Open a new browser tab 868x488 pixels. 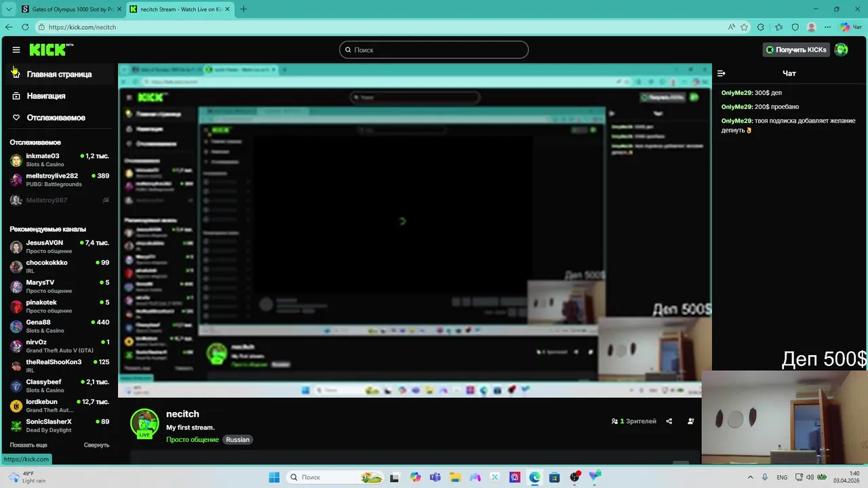(x=243, y=9)
